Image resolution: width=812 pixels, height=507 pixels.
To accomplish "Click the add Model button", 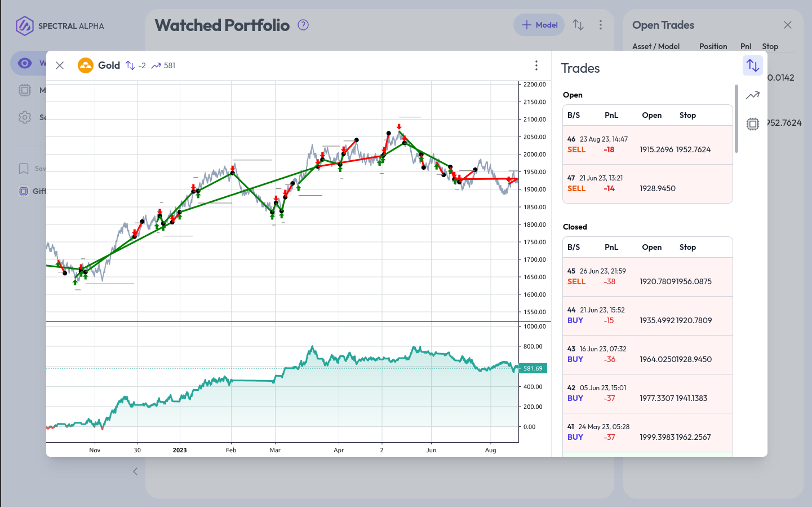I will (539, 25).
